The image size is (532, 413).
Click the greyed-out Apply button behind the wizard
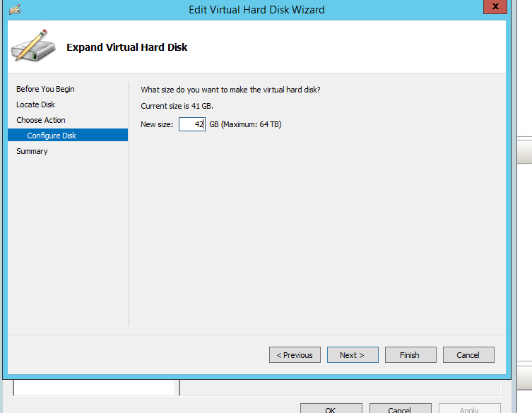coord(469,409)
